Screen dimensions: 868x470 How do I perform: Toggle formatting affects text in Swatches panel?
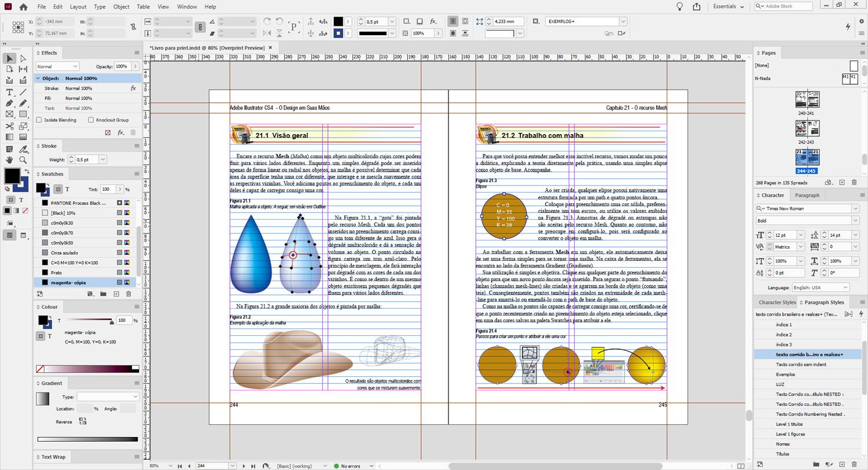tap(67, 189)
